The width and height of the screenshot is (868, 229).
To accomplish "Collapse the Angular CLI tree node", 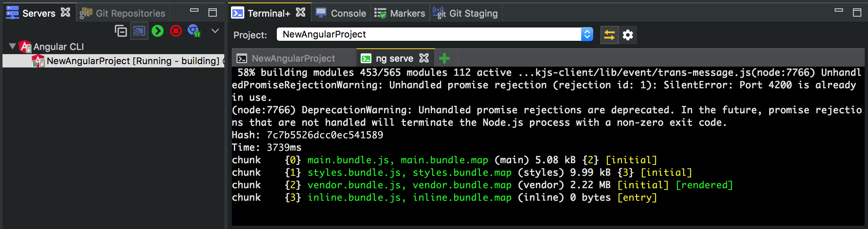I will [x=13, y=46].
